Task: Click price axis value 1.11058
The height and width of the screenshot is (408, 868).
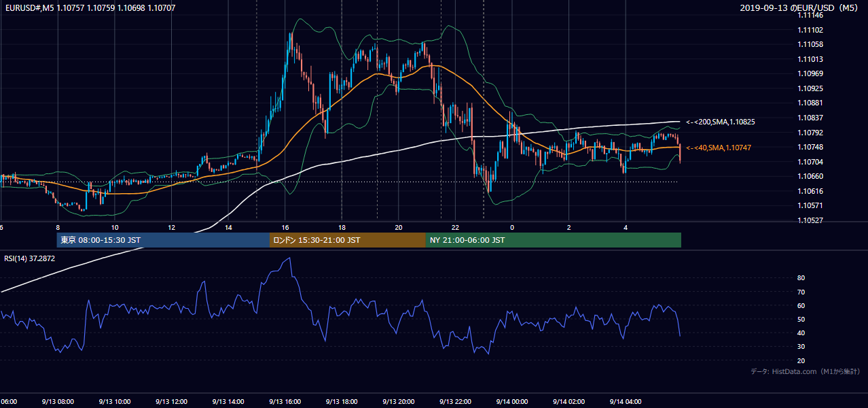Action: pos(810,44)
